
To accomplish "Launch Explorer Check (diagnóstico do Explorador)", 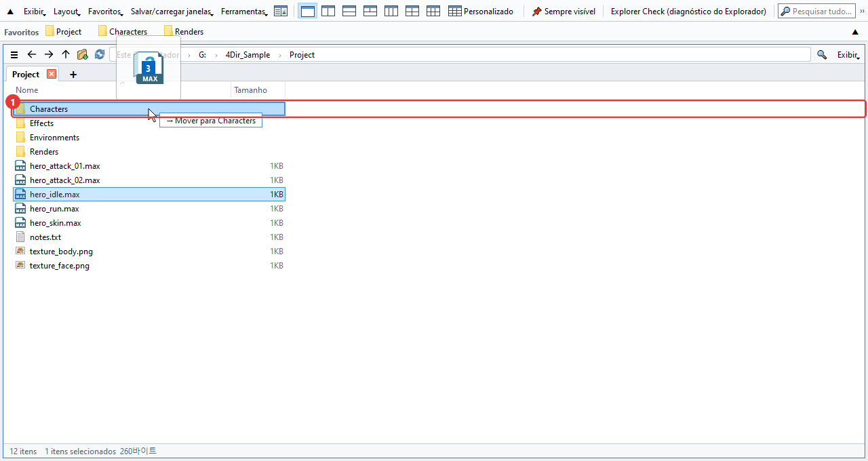I will click(688, 12).
